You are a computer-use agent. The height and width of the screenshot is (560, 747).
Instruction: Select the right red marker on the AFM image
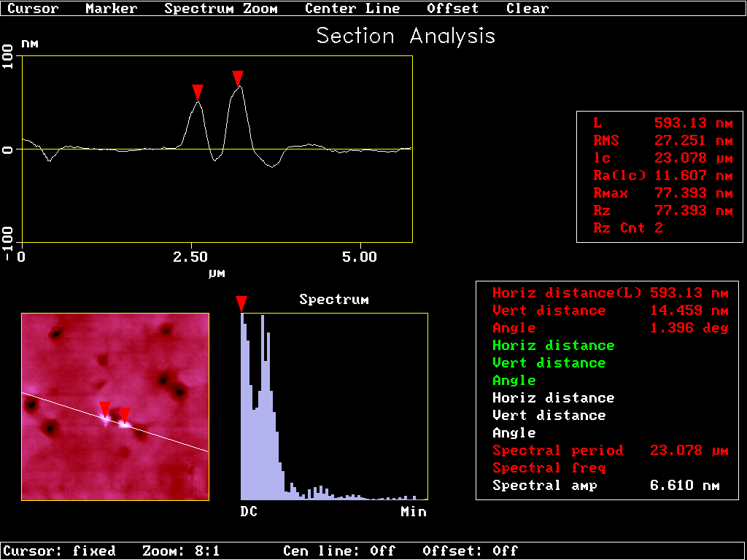125,415
